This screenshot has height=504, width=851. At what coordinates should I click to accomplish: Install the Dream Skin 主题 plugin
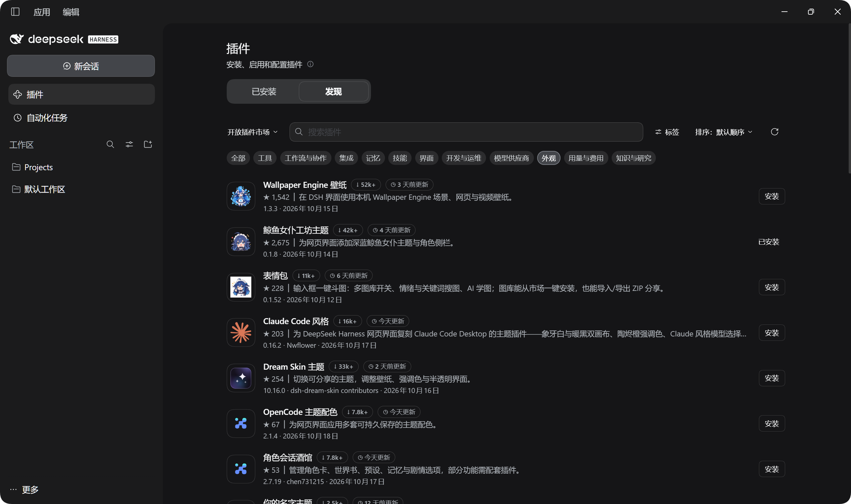click(x=772, y=378)
